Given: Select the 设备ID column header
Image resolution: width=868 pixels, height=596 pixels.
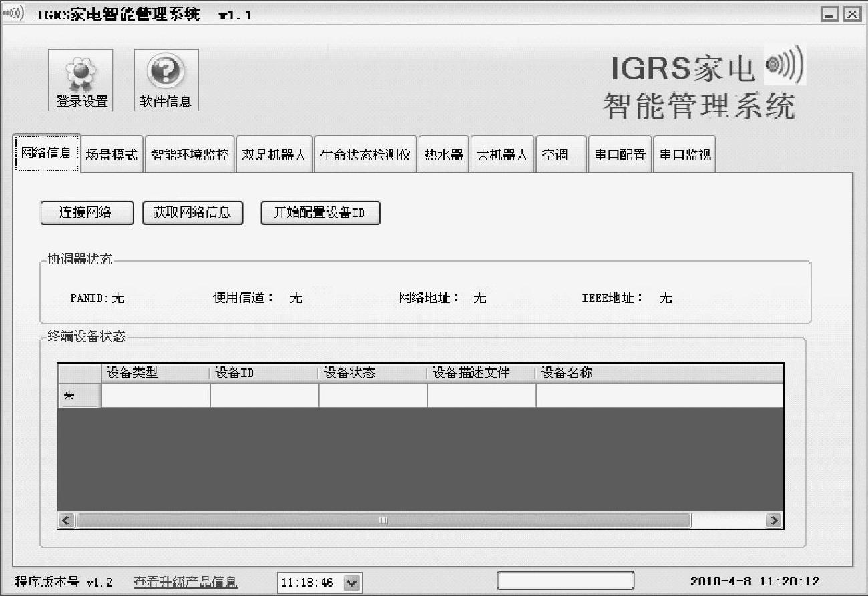Looking at the screenshot, I should (264, 374).
